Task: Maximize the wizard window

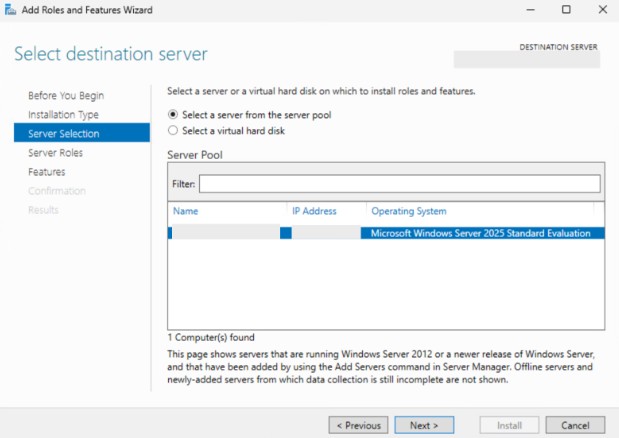Action: click(566, 10)
